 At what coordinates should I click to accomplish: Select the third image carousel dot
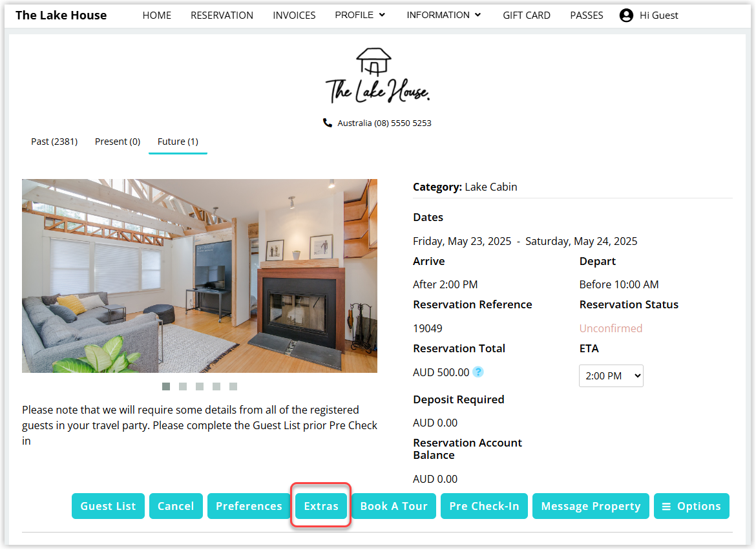coord(200,386)
